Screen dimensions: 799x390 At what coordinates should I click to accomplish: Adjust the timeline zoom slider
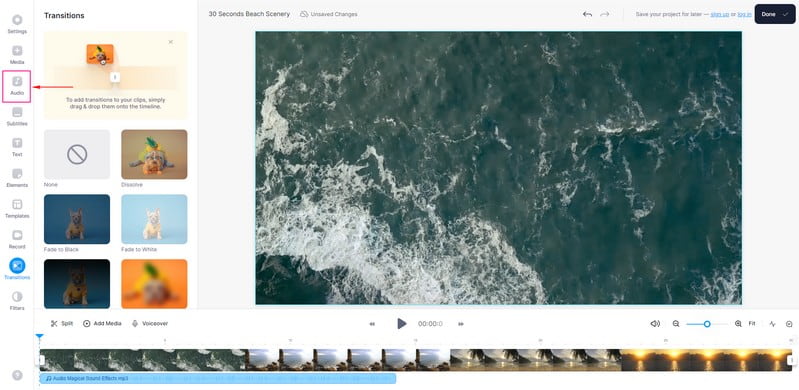[707, 324]
